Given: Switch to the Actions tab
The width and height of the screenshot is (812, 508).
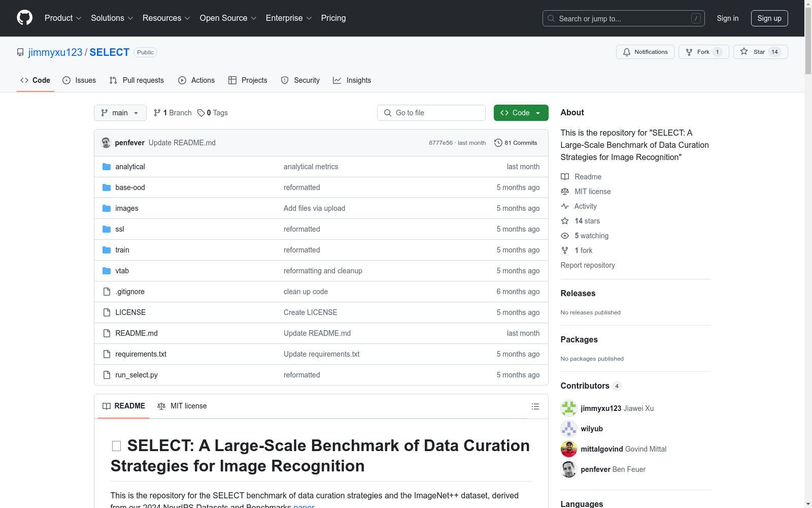Looking at the screenshot, I should point(196,80).
